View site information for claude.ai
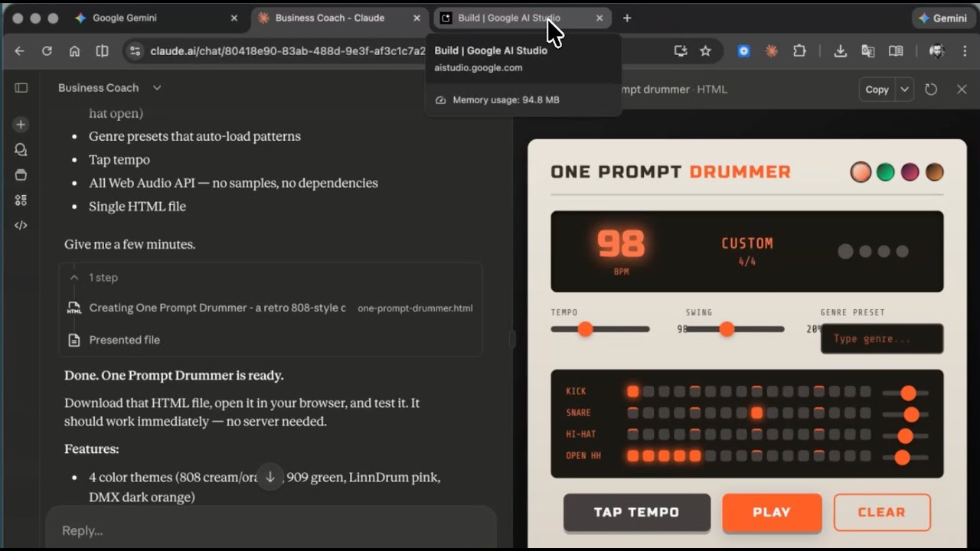This screenshot has height=551, width=980. 136,51
